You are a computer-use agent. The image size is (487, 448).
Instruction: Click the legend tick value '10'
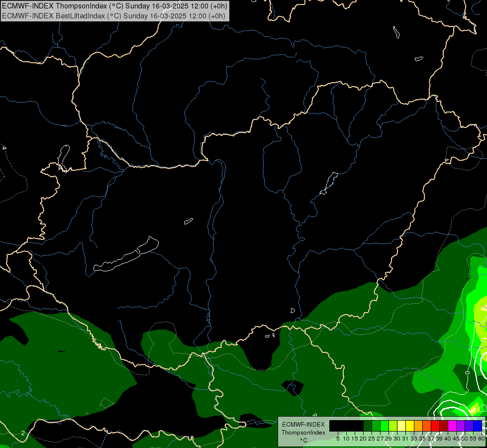click(346, 439)
